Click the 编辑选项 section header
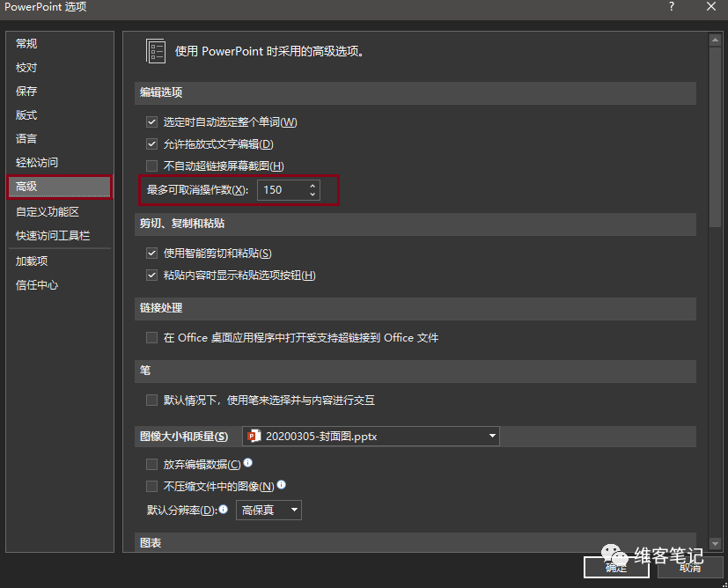Image resolution: width=728 pixels, height=588 pixels. (x=415, y=92)
